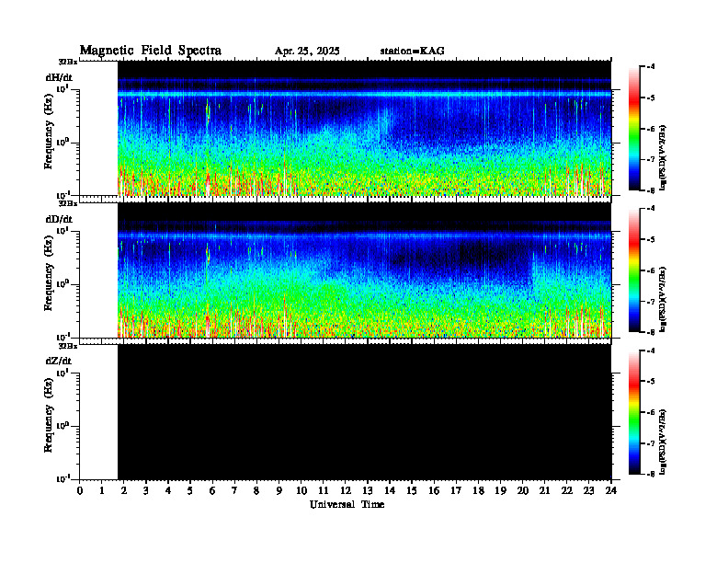Click the 'Universal Time' axis title
728x563 pixels.
[347, 504]
